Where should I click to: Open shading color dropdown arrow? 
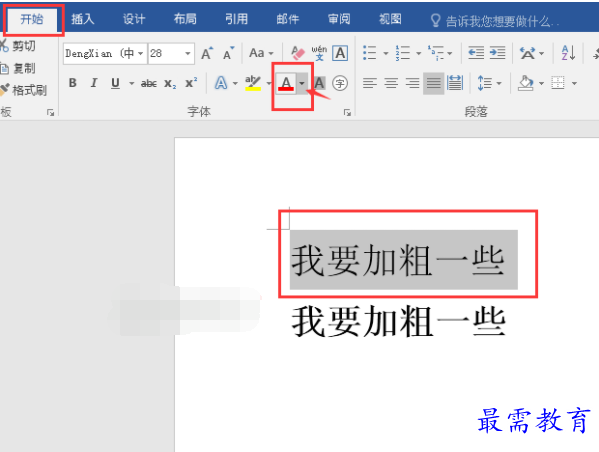coord(541,83)
